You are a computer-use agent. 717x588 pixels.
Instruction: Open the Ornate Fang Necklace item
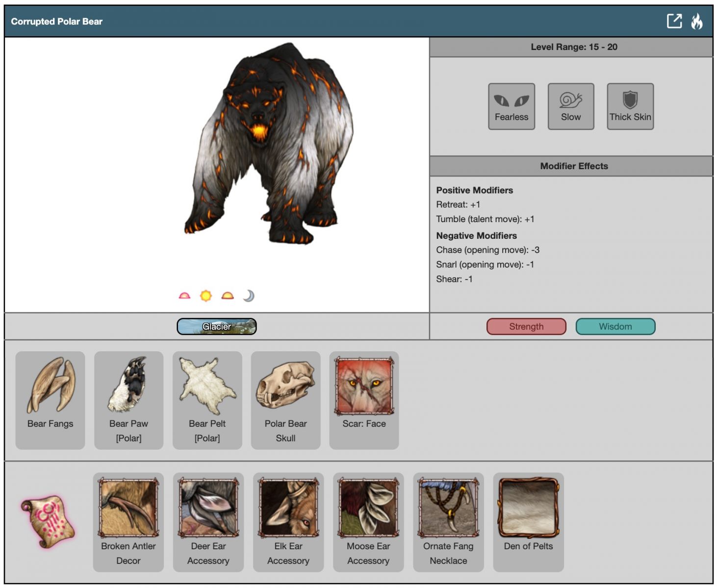coord(448,521)
